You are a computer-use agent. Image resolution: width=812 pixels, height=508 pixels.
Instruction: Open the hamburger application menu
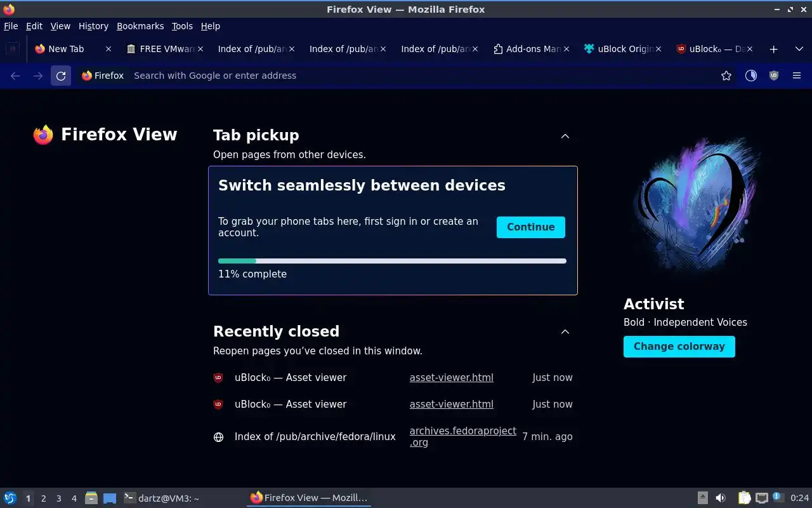[x=797, y=76]
